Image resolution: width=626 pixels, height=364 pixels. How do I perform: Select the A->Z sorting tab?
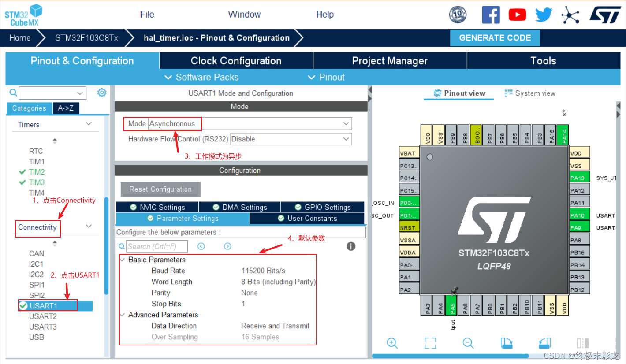point(66,108)
